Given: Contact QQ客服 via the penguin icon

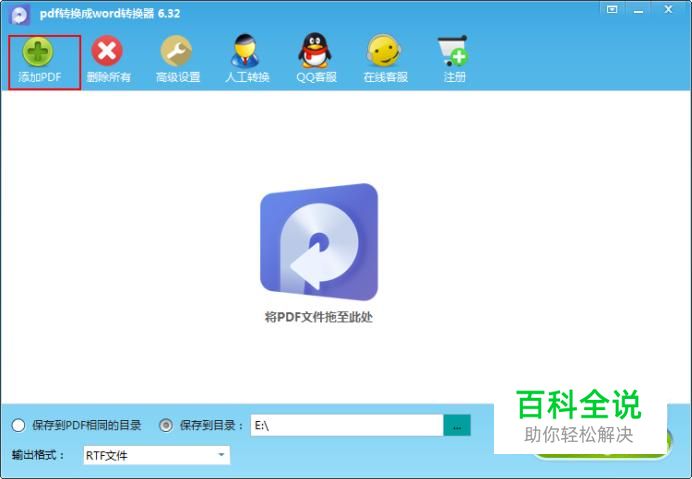Looking at the screenshot, I should (x=315, y=50).
